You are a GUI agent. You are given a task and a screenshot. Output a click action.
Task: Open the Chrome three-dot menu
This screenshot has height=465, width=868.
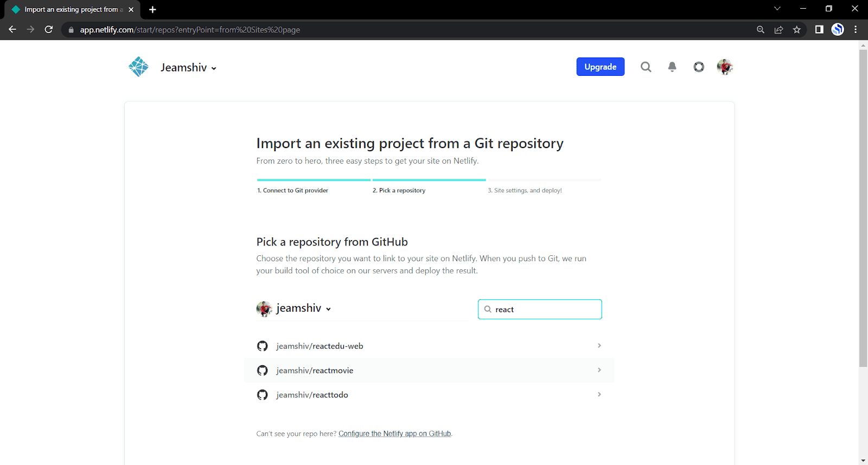click(856, 29)
